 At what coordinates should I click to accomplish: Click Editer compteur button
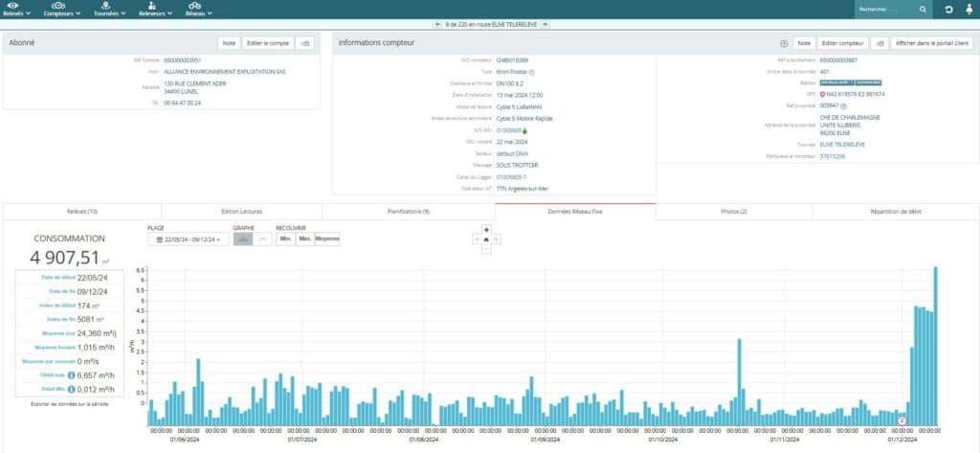(x=842, y=43)
